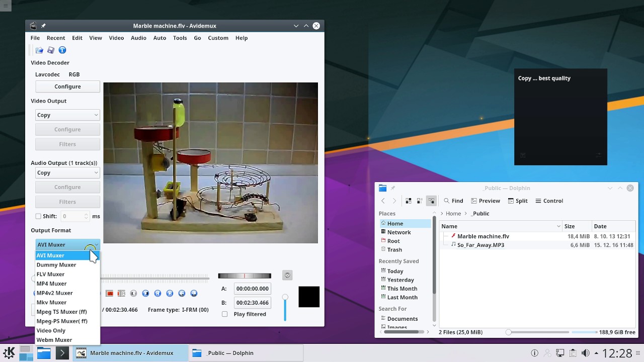Click the Avidemux vertical volume slider
Image resolution: width=644 pixels, height=362 pixels.
pyautogui.click(x=285, y=308)
